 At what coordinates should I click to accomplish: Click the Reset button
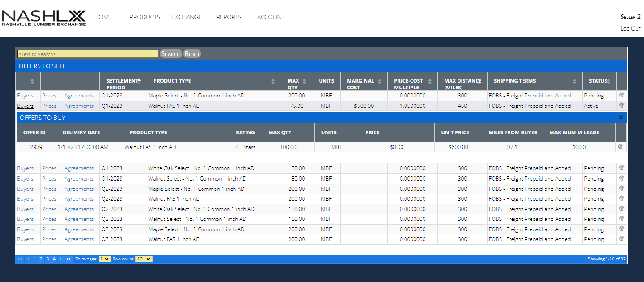(x=192, y=54)
